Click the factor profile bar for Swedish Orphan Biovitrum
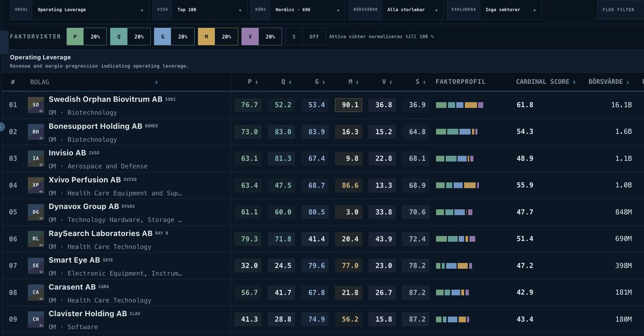Viewport: 644px width, 336px height. [x=459, y=105]
